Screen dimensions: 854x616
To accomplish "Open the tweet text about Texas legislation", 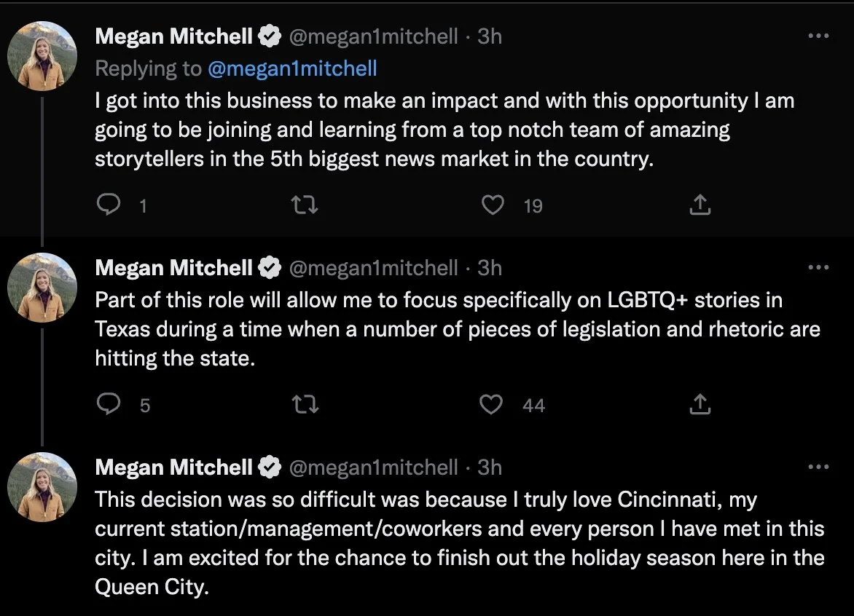I will coord(457,329).
